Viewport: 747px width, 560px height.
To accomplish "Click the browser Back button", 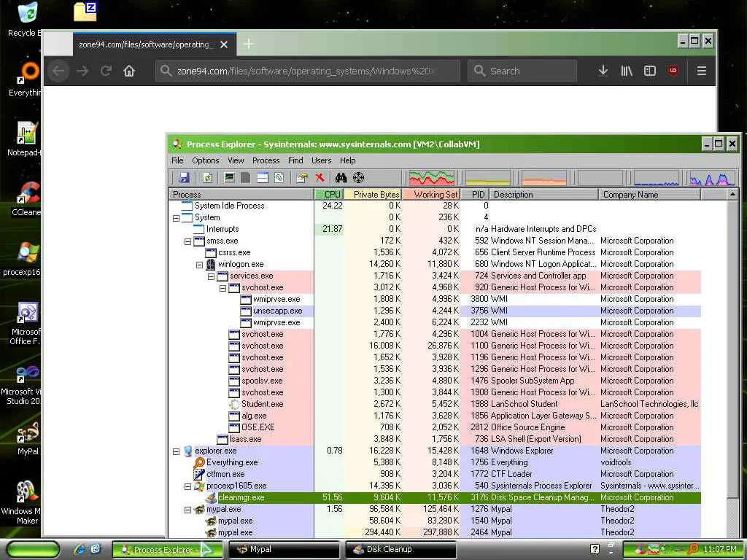I will pos(58,71).
